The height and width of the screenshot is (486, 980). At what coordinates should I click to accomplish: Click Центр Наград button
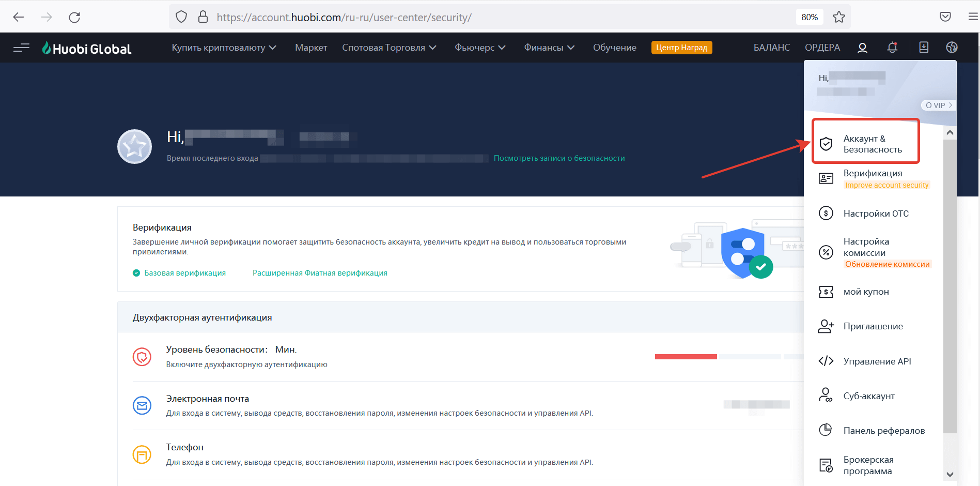pos(681,48)
